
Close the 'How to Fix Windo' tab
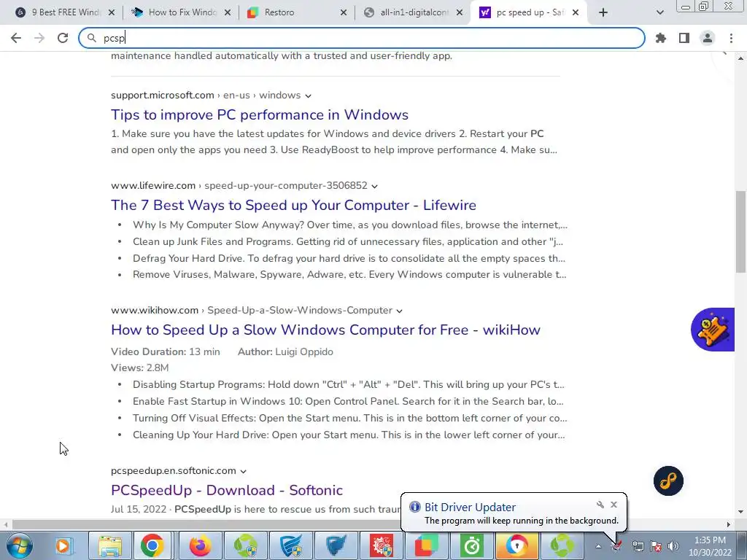point(228,12)
